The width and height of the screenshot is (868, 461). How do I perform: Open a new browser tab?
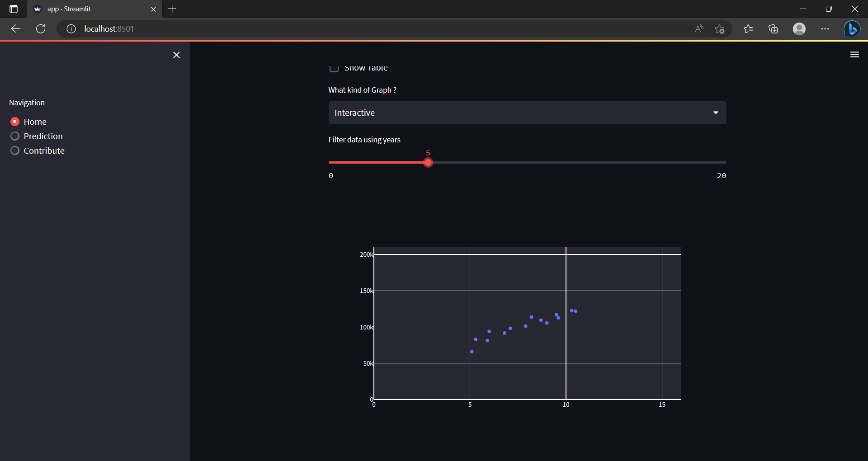[x=172, y=9]
